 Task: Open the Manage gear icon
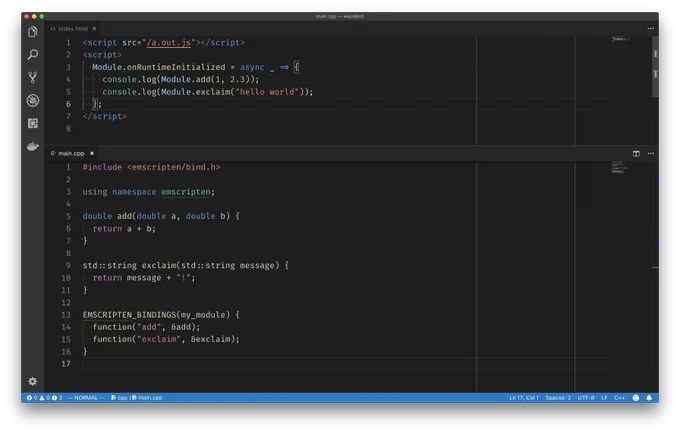point(33,381)
